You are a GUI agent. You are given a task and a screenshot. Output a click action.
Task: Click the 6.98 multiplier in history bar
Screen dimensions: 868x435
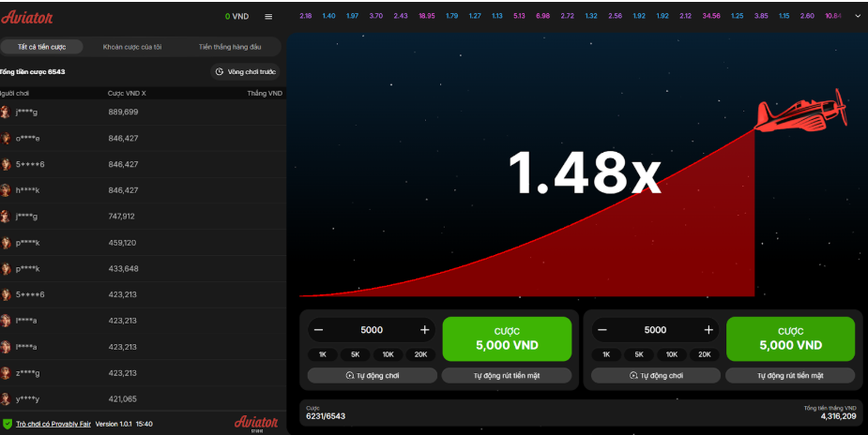coord(543,16)
